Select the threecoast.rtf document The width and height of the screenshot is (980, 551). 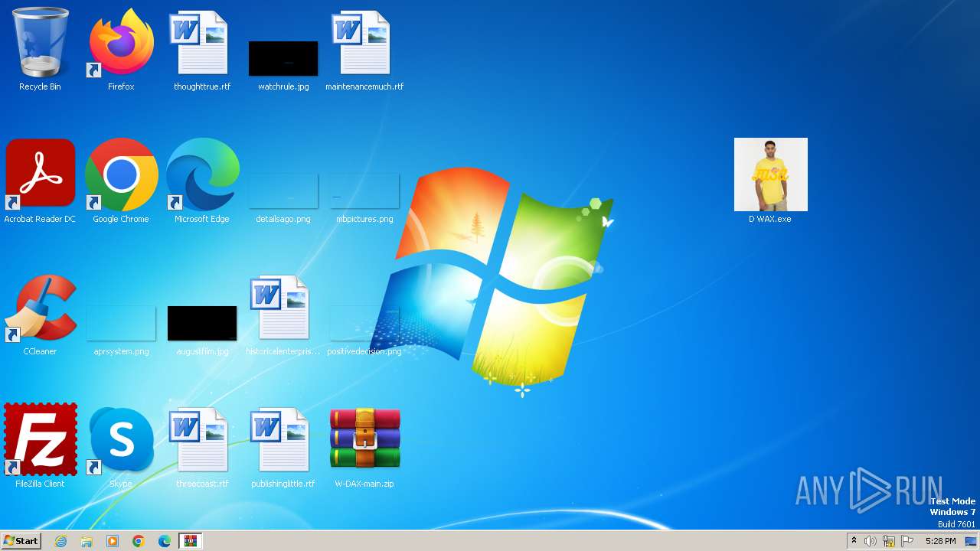pos(202,447)
